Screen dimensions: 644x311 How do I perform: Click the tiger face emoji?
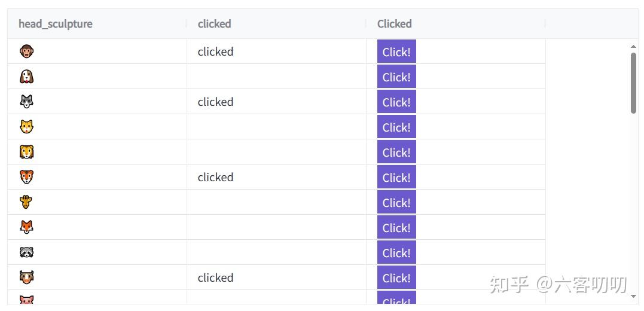click(26, 177)
